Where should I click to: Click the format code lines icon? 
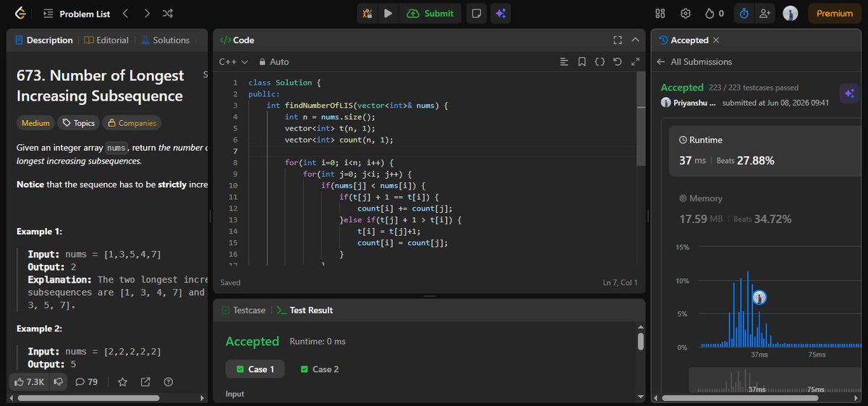564,62
